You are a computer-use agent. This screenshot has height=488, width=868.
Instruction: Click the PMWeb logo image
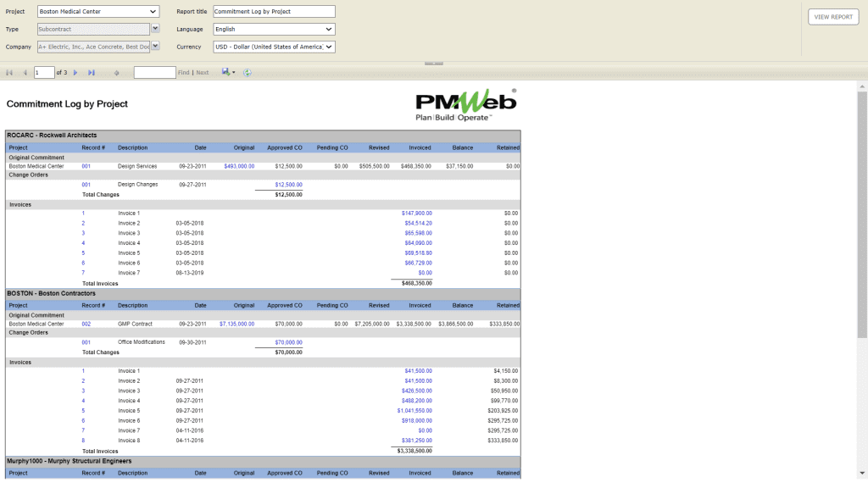(x=466, y=105)
